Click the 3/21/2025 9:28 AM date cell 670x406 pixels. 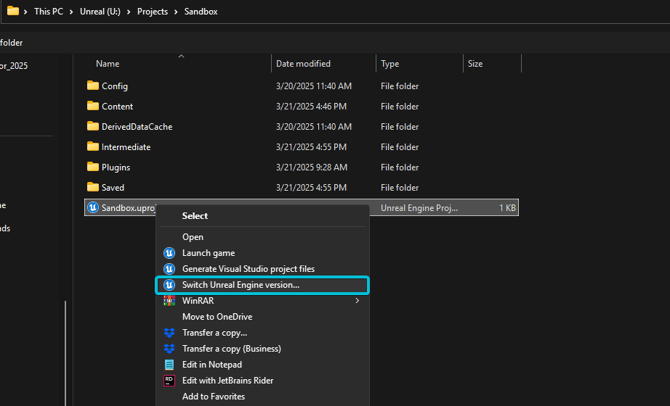(x=311, y=167)
